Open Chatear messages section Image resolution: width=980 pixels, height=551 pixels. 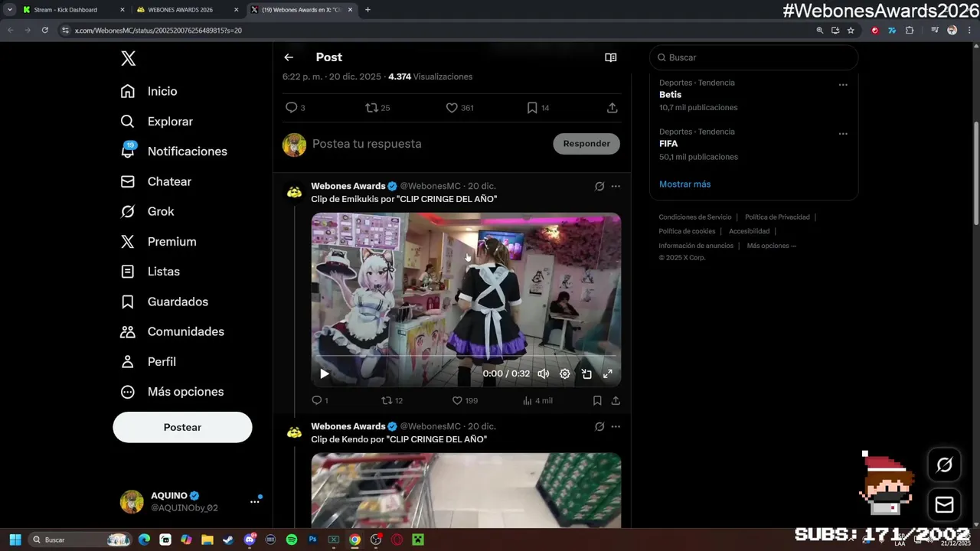click(156, 181)
